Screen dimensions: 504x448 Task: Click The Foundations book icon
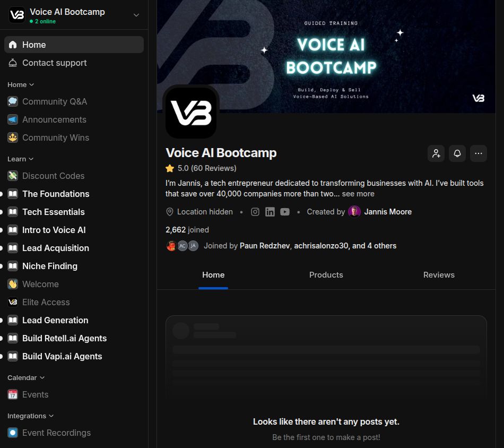tap(13, 194)
